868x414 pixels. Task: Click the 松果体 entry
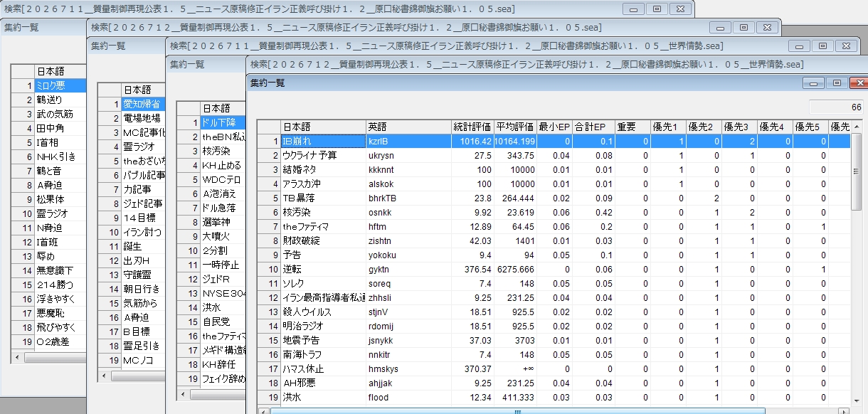click(60, 199)
